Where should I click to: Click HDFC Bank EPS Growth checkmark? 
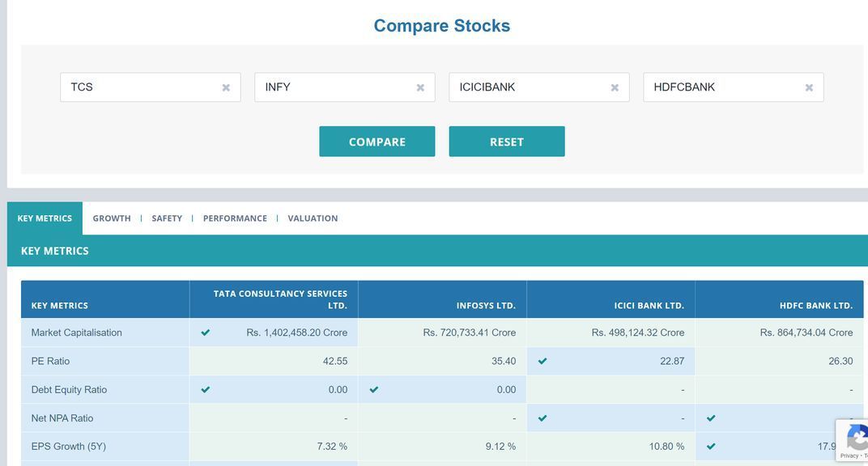[x=711, y=447]
